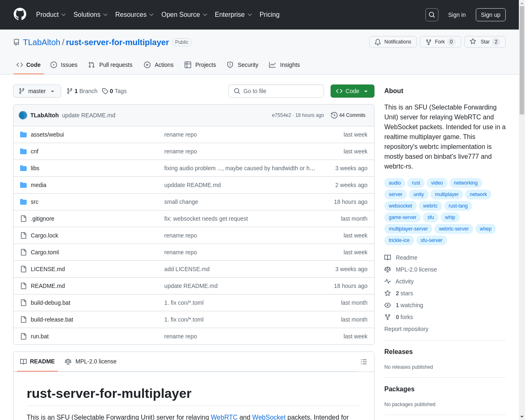Star the repository
Viewport: 525px width, 420px height.
pos(485,42)
